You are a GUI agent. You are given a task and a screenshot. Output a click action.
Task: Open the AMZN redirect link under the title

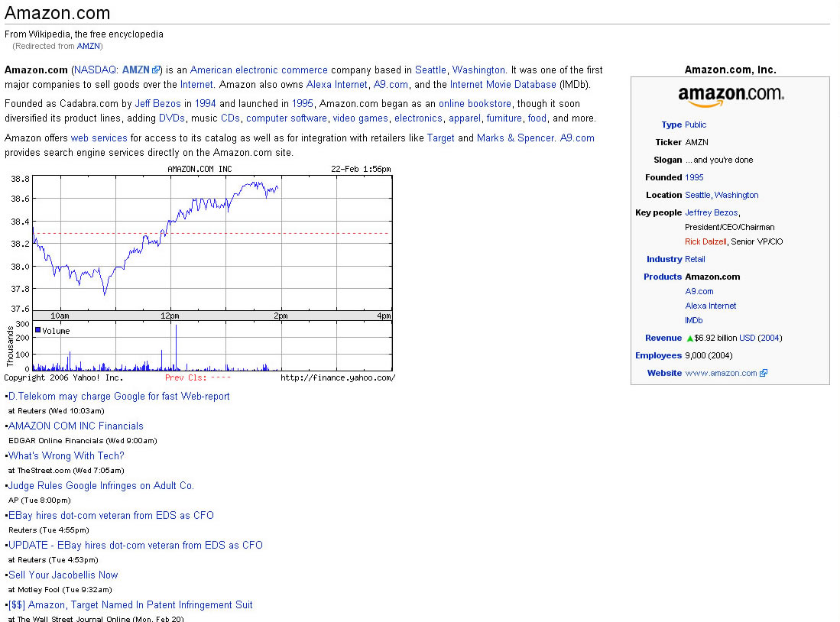(89, 46)
